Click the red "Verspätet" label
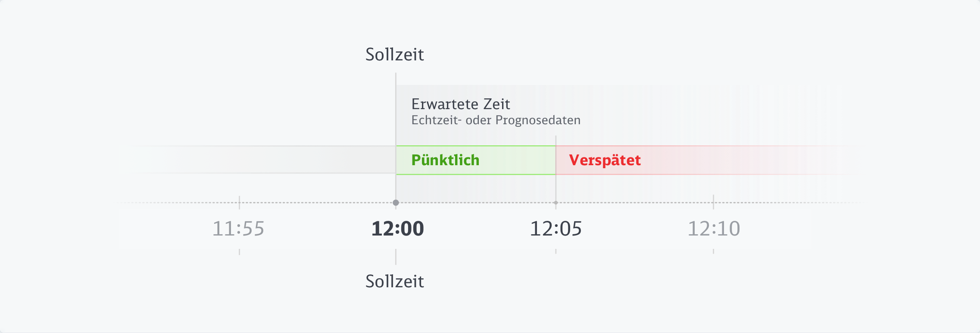The image size is (980, 333). (x=605, y=160)
